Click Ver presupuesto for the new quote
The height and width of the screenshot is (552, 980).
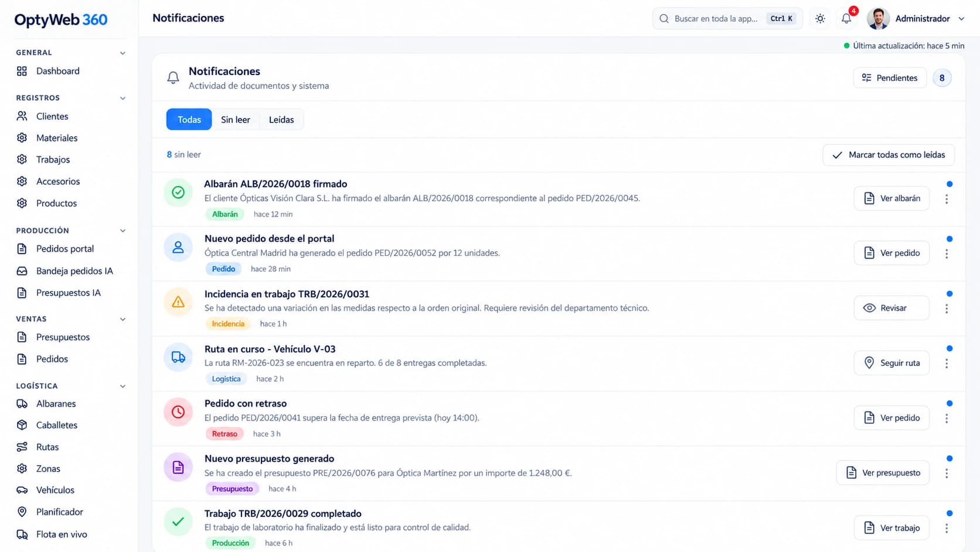click(x=883, y=473)
